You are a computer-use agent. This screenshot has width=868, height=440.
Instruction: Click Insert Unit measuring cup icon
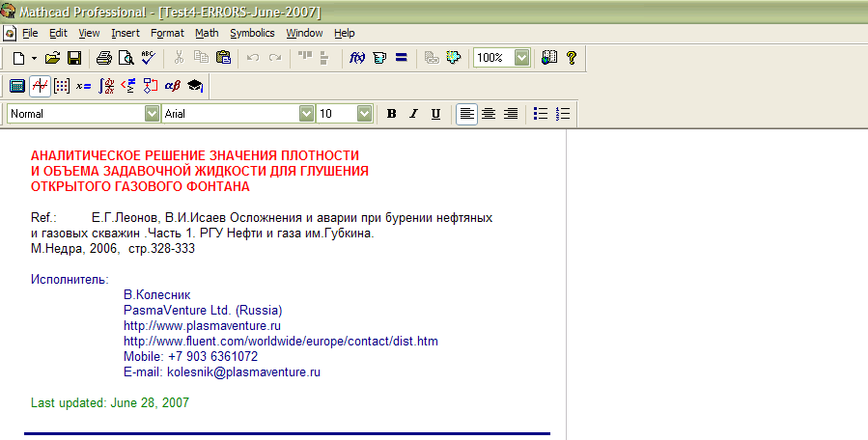coord(379,58)
